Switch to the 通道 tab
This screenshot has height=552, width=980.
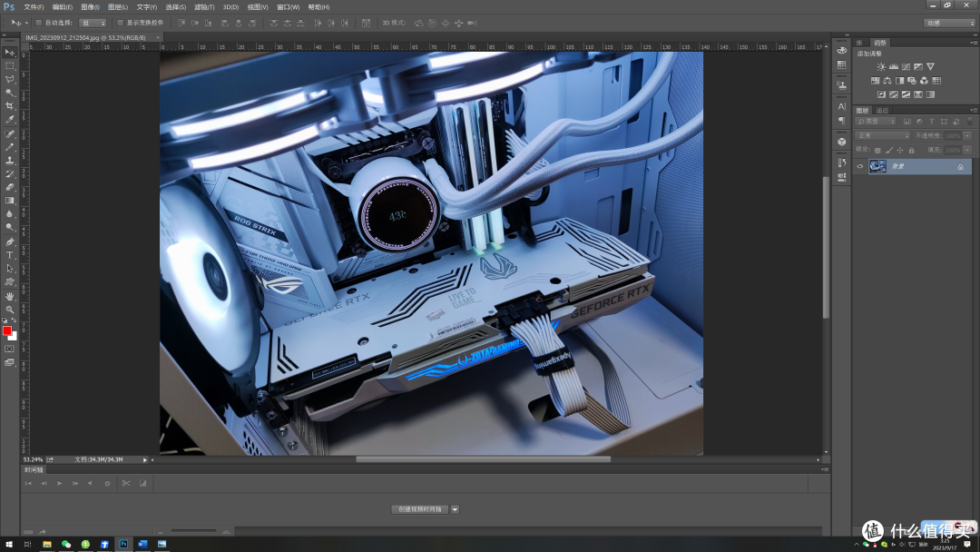882,111
